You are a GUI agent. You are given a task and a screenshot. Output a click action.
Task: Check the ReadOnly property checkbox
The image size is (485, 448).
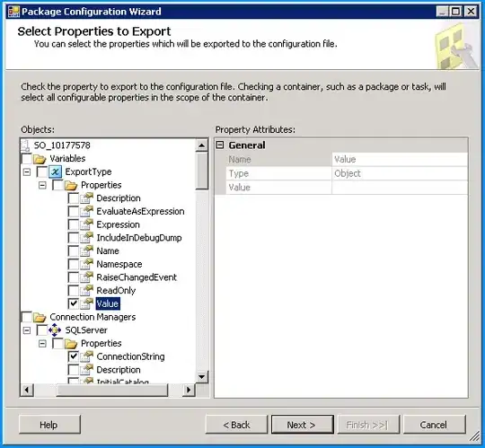tap(74, 291)
